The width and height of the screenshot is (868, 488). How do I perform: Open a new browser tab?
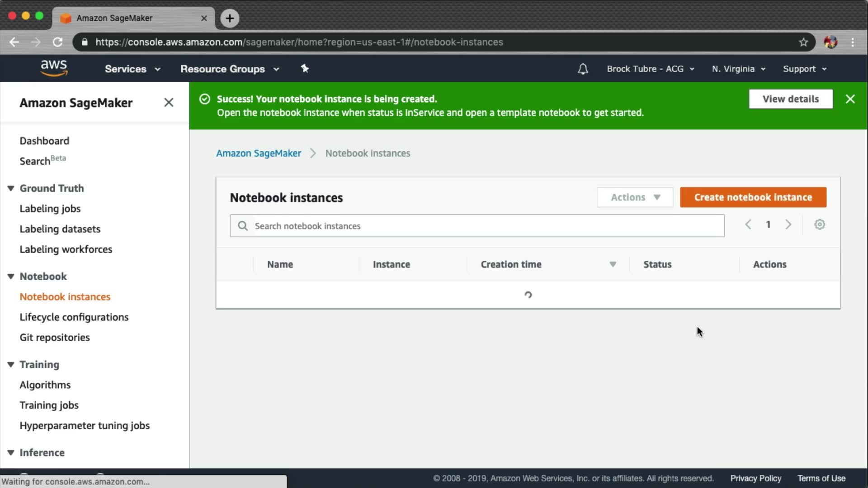230,18
